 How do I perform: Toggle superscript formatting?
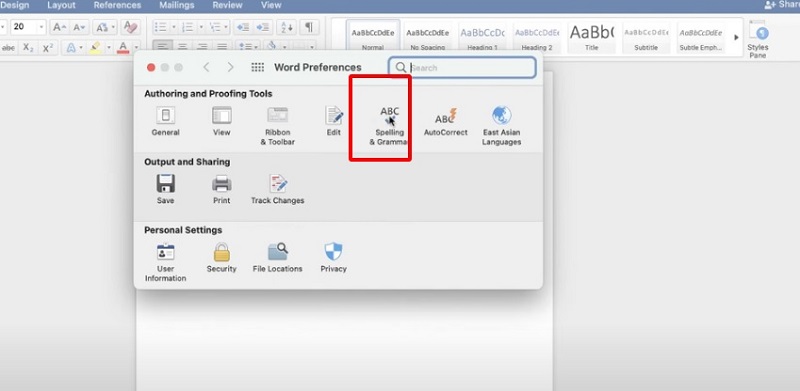click(x=48, y=47)
